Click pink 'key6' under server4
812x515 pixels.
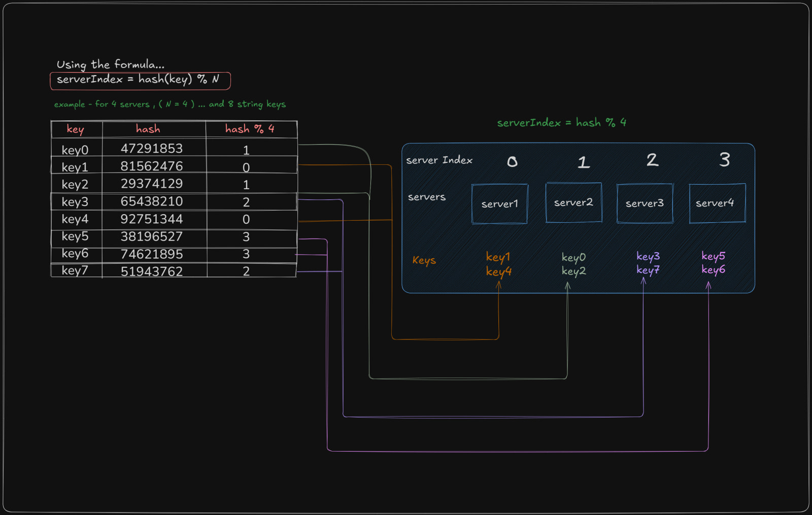[714, 269]
